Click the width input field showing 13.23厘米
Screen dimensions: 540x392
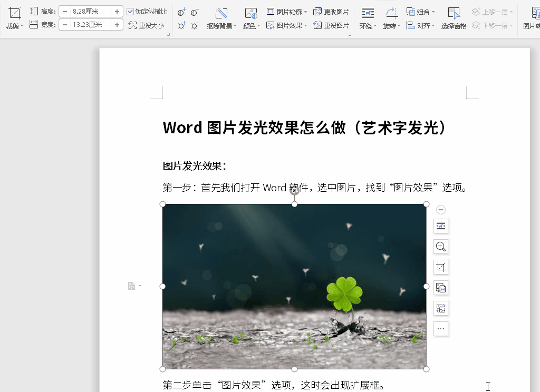pyautogui.click(x=91, y=25)
